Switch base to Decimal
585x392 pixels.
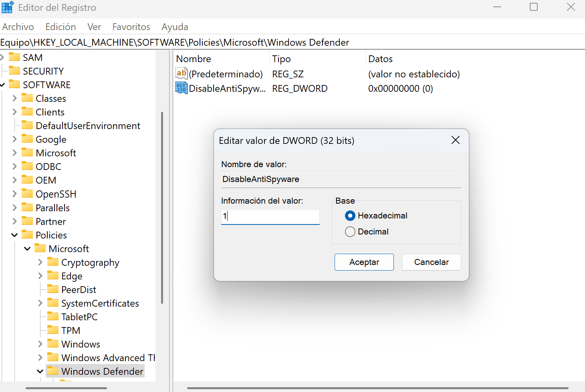(x=350, y=231)
